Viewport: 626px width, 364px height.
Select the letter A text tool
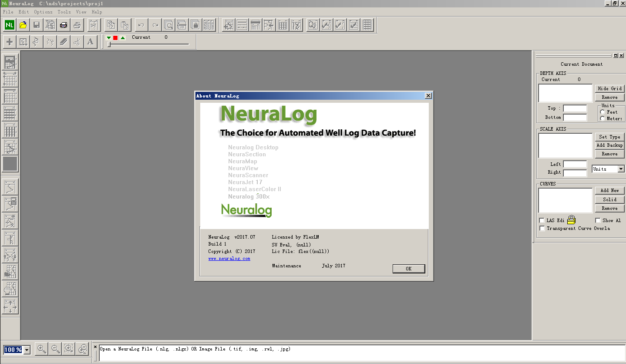(x=91, y=42)
